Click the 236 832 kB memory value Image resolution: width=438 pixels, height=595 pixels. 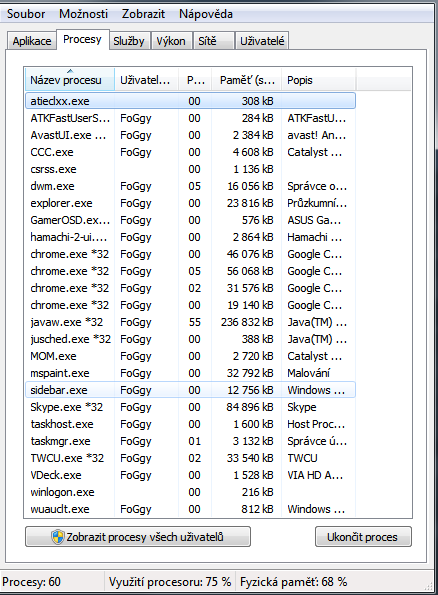point(247,322)
